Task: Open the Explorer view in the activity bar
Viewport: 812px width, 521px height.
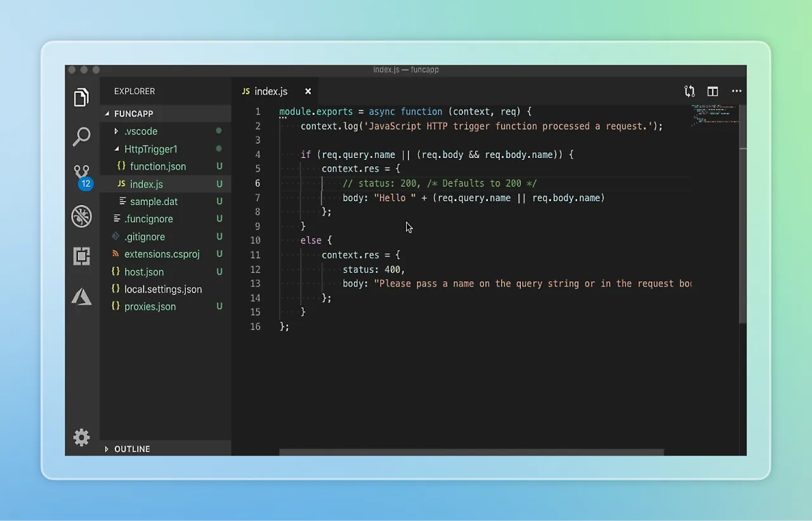Action: tap(81, 97)
